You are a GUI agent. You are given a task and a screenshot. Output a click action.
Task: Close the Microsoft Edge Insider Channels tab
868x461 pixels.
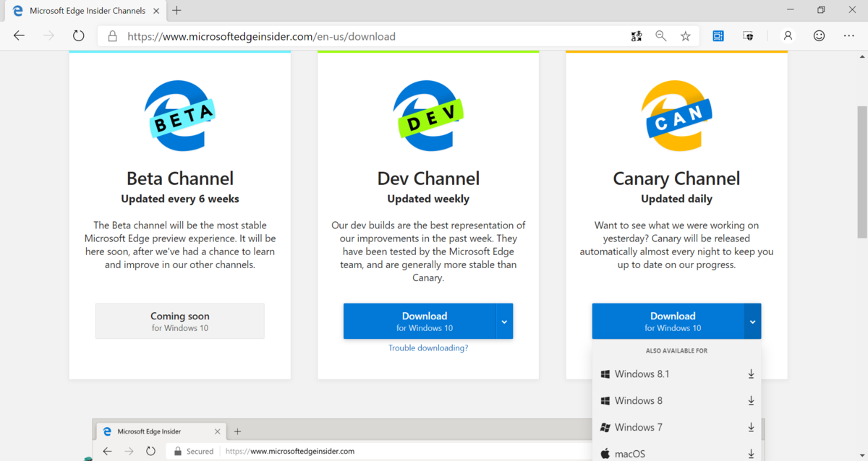[157, 11]
